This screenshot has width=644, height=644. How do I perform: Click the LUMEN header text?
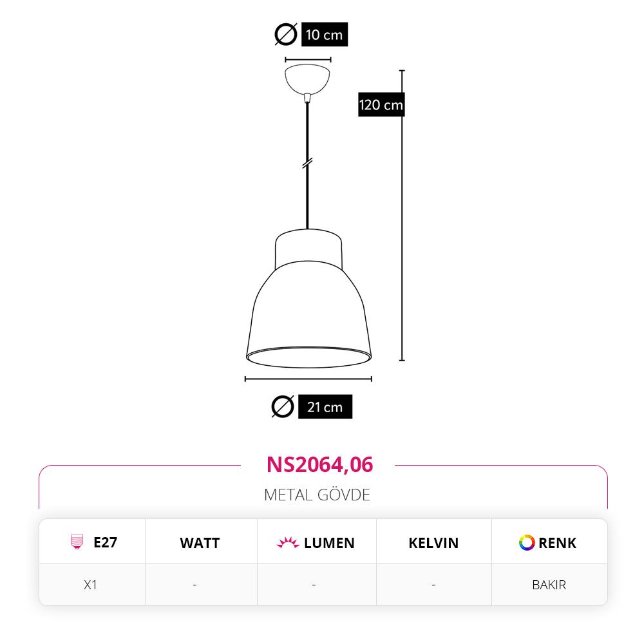pyautogui.click(x=329, y=543)
